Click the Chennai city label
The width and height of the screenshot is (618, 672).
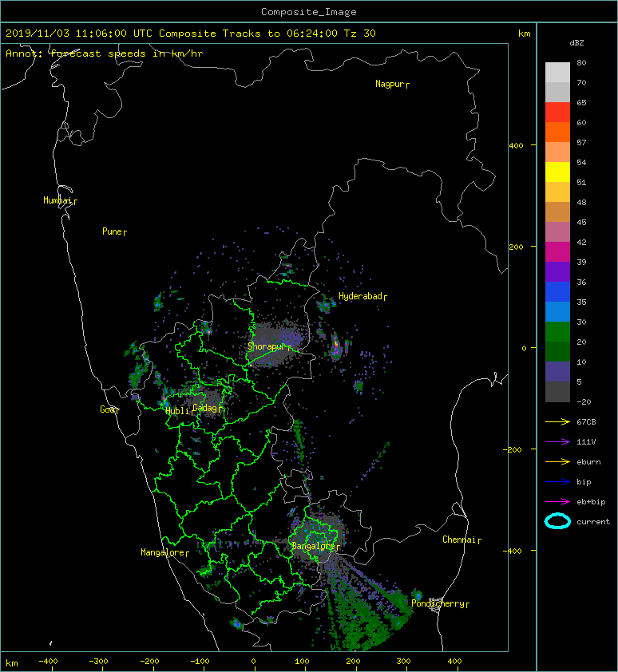pyautogui.click(x=459, y=540)
